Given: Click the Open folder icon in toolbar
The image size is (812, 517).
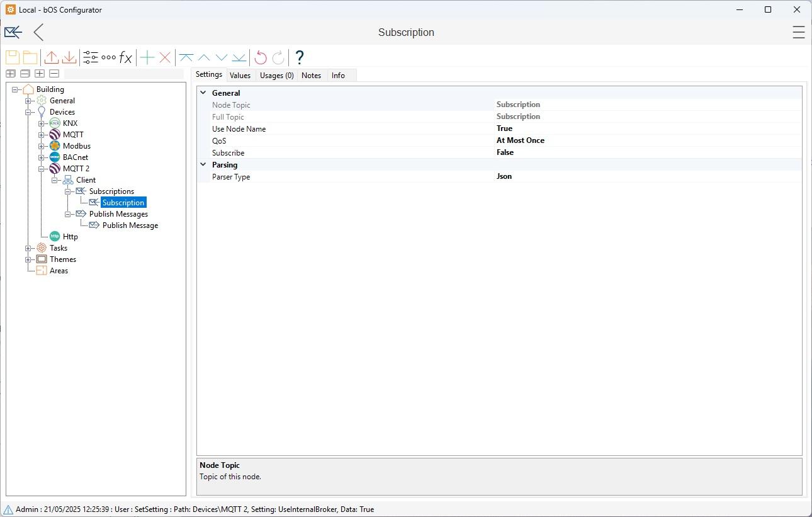Looking at the screenshot, I should click(x=30, y=57).
